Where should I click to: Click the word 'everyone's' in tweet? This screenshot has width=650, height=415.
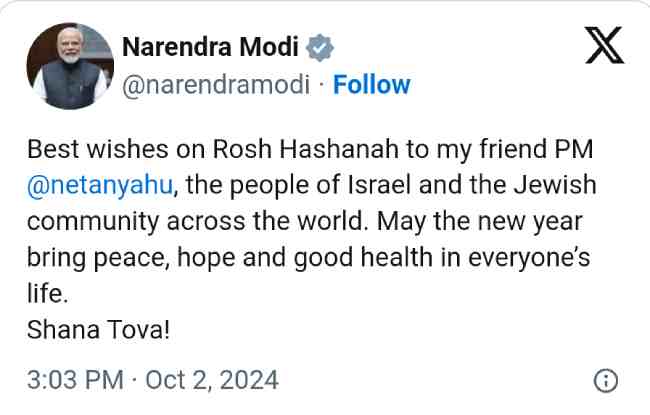pyautogui.click(x=529, y=258)
